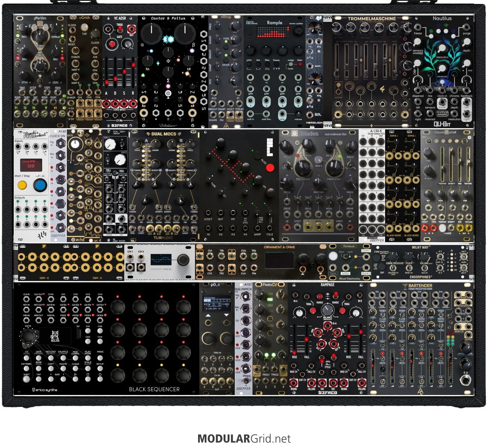The height and width of the screenshot is (448, 489).
Task: Click the Clock BPM 120 display
Action: pos(31,165)
